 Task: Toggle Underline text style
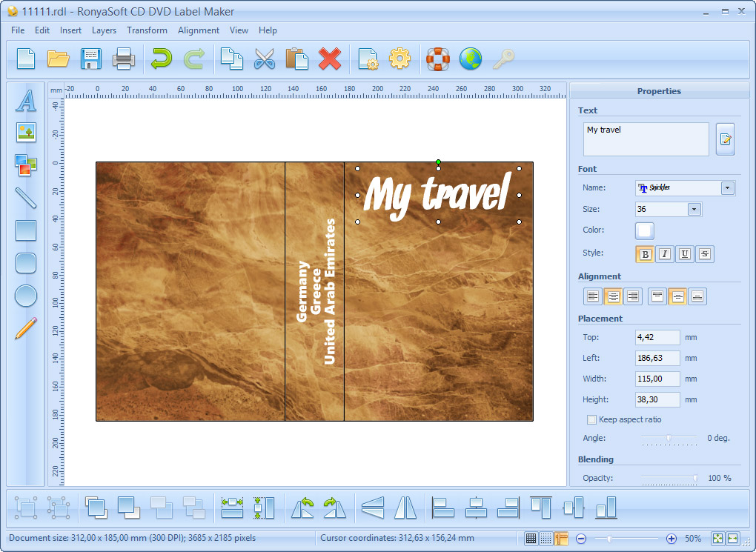pos(685,254)
